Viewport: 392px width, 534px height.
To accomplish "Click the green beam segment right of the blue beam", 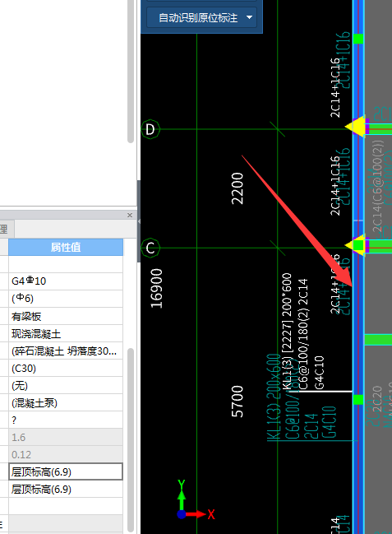I will tap(378, 340).
